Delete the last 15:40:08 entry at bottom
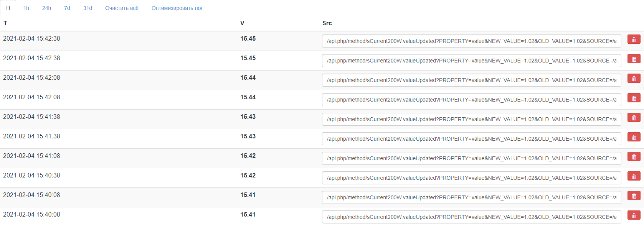This screenshot has height=225, width=644. [x=634, y=215]
